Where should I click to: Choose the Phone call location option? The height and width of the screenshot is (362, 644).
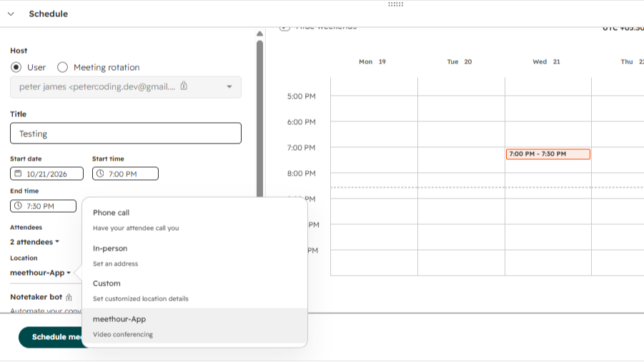point(194,220)
